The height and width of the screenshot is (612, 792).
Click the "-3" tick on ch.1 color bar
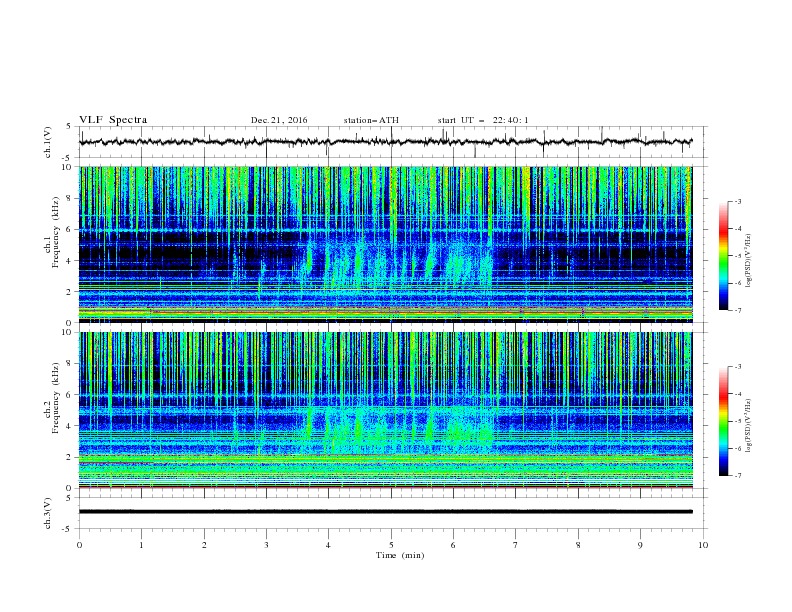737,201
